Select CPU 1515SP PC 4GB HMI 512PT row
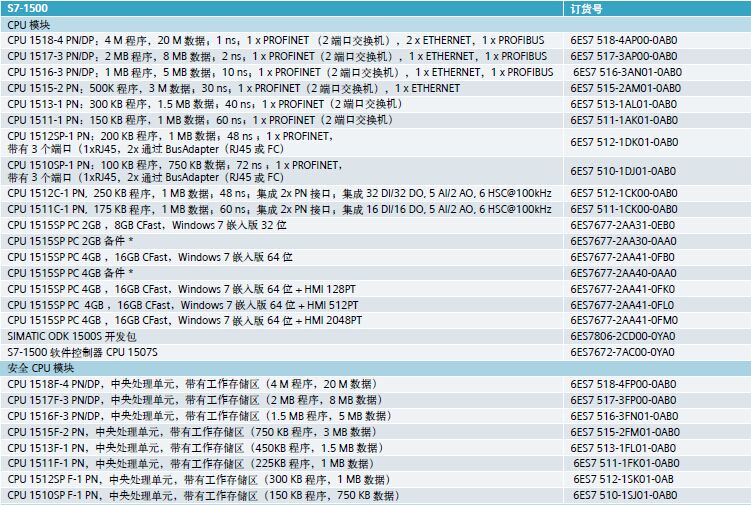 (x=183, y=305)
